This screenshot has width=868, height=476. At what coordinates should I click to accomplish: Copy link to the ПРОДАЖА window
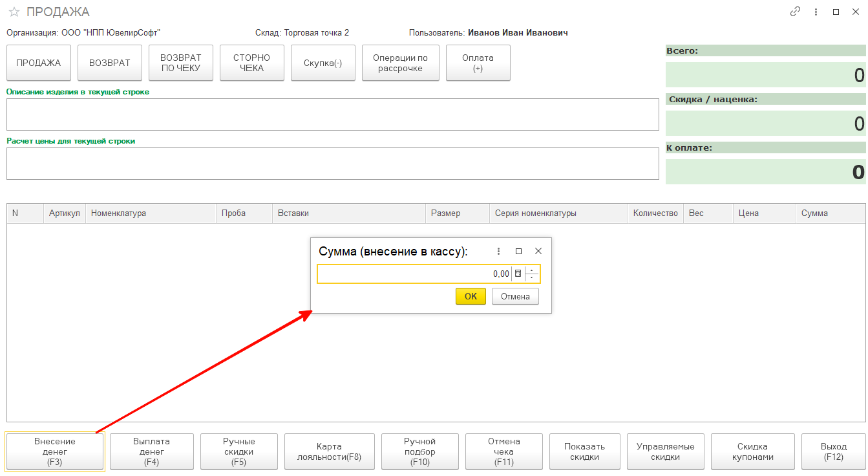point(796,12)
